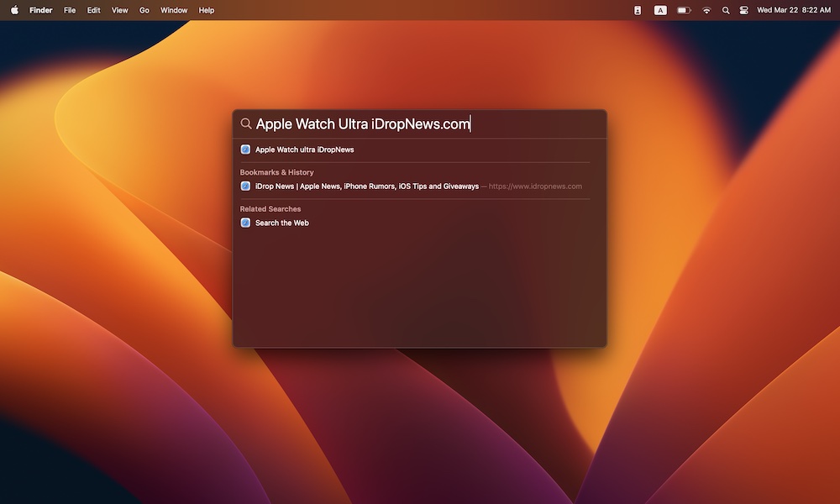Click Safari icon beside Apple Watch ultra suggestion

tap(245, 150)
